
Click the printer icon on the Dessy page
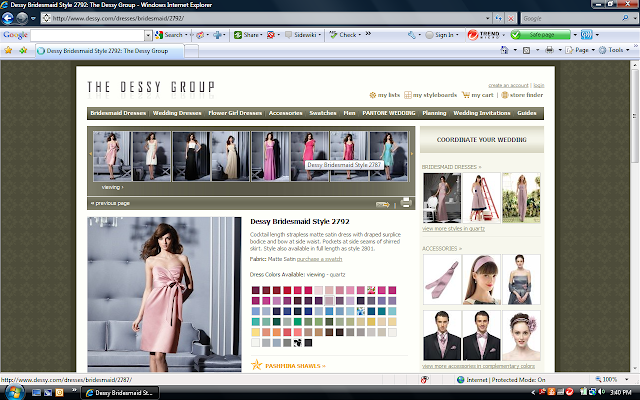point(406,202)
